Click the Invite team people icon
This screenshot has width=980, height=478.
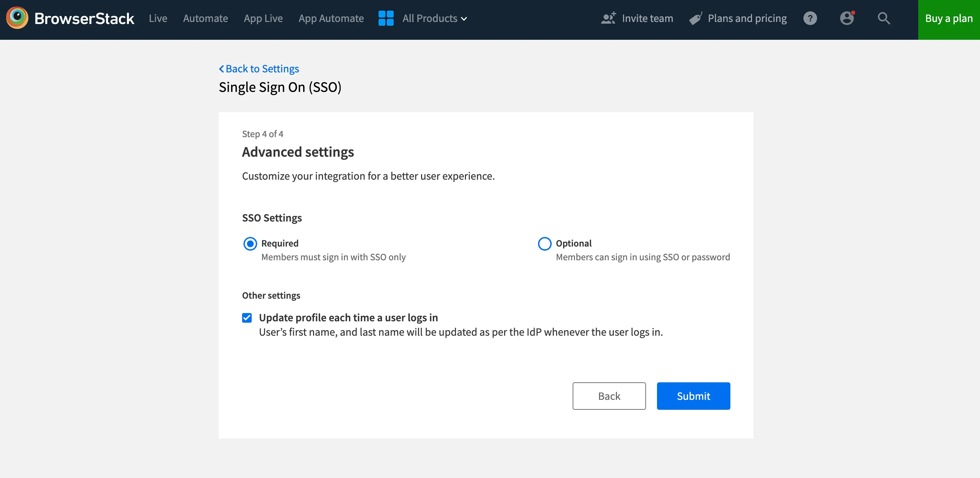tap(608, 18)
